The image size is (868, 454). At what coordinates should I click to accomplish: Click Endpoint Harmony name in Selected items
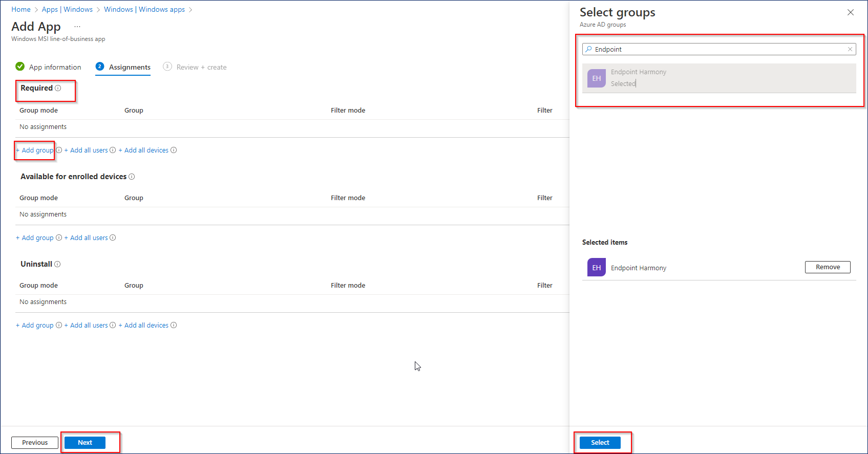click(639, 268)
